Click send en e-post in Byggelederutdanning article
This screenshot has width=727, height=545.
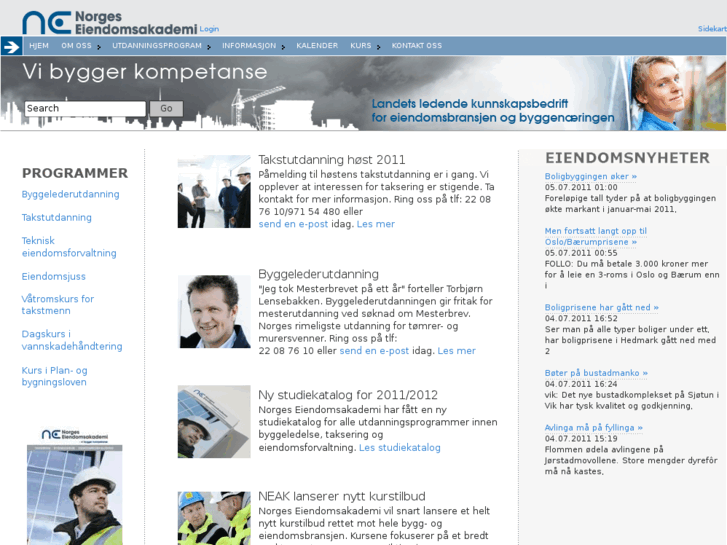[374, 351]
